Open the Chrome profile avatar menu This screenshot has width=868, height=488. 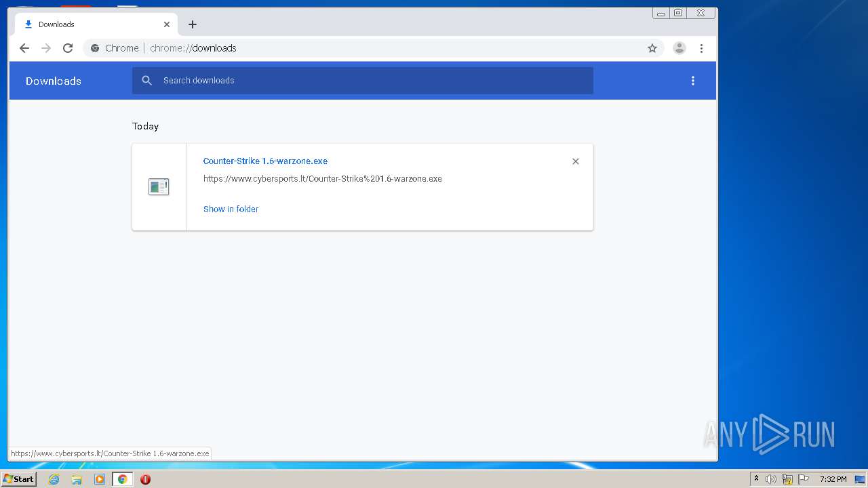[679, 48]
